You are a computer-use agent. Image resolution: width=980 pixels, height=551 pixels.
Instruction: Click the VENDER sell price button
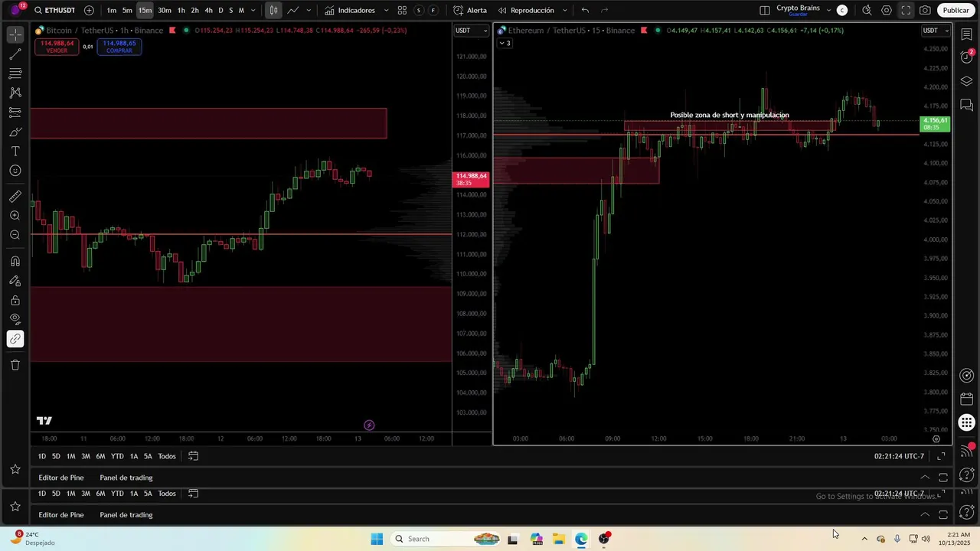[x=57, y=47]
